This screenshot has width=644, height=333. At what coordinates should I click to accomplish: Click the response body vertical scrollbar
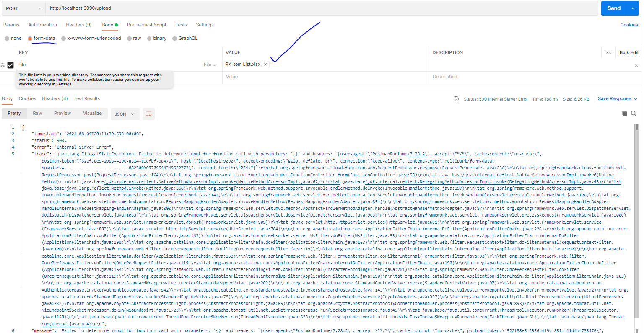[x=637, y=127]
